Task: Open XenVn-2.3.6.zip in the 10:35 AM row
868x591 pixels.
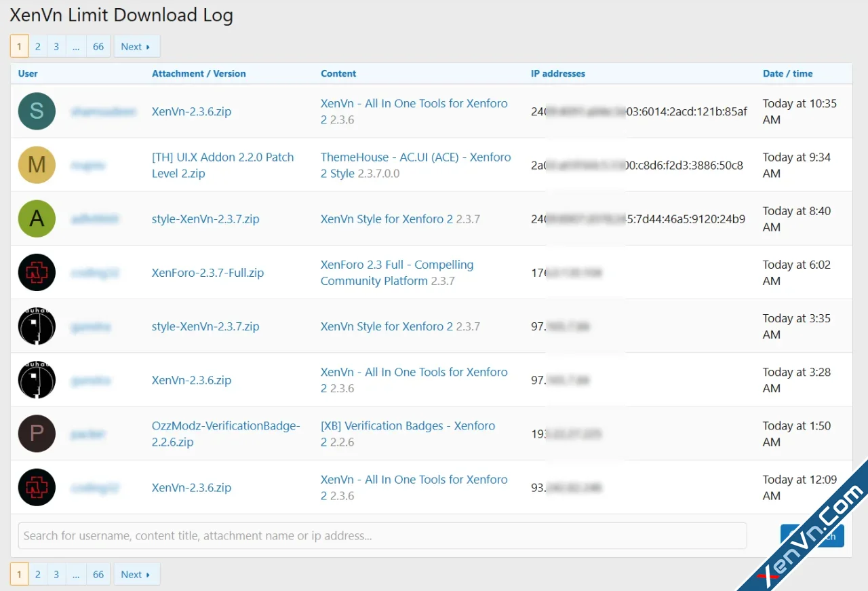Action: [191, 111]
